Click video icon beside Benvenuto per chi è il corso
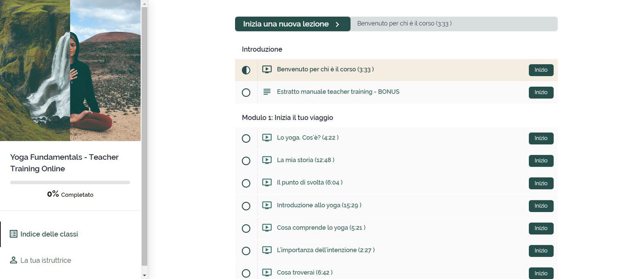Viewport: 644px width, 279px height. click(x=267, y=69)
